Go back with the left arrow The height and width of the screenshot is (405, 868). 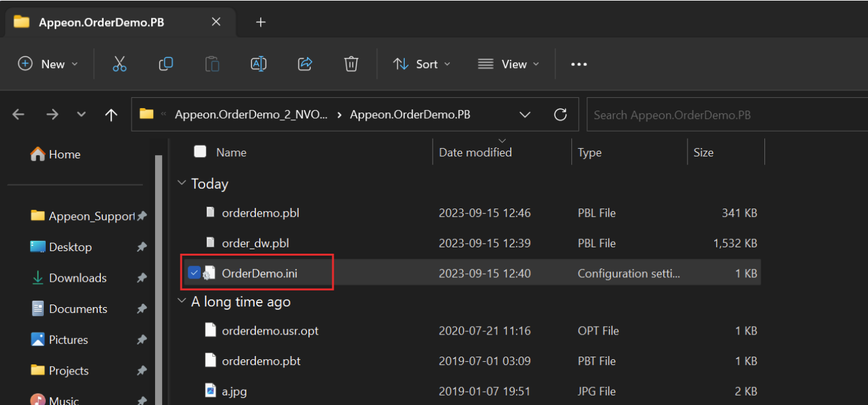(x=18, y=114)
